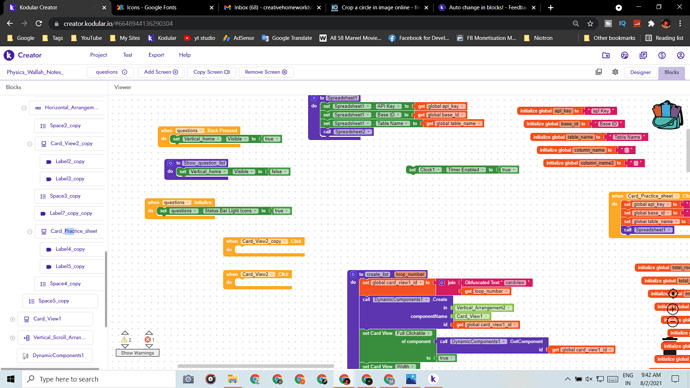The height and width of the screenshot is (388, 690).
Task: Switch to the Gmail Inbox tab
Action: pyautogui.click(x=272, y=7)
